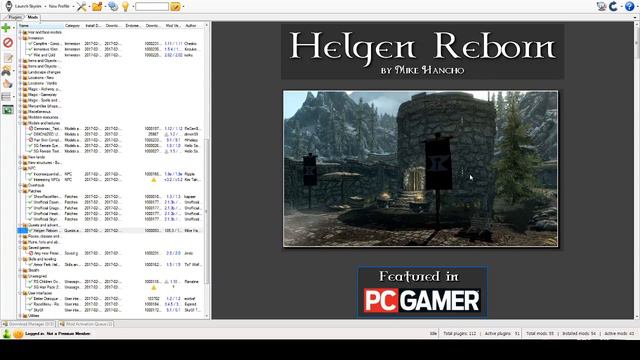The width and height of the screenshot is (640, 360).
Task: Click the light bulb tips icon
Action: [x=126, y=6]
